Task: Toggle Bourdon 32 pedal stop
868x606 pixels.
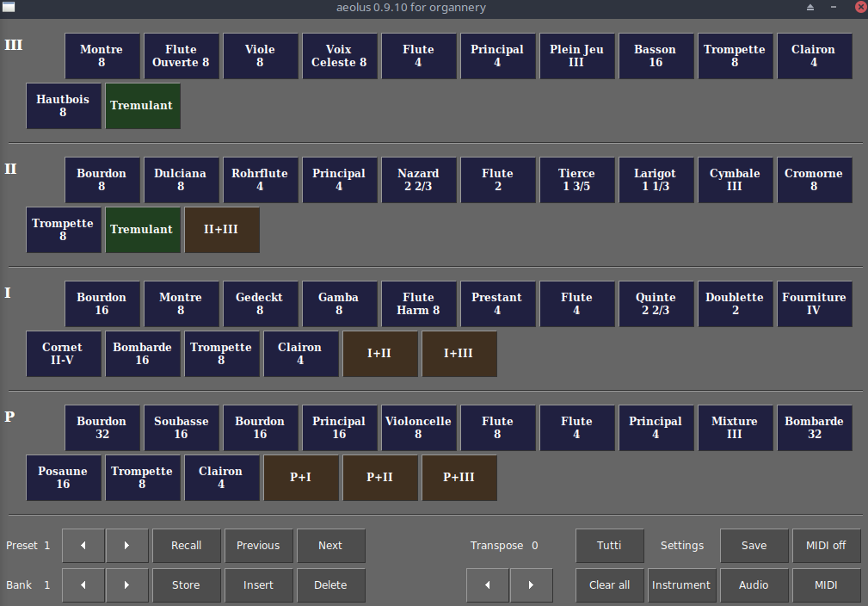Action: [x=102, y=428]
